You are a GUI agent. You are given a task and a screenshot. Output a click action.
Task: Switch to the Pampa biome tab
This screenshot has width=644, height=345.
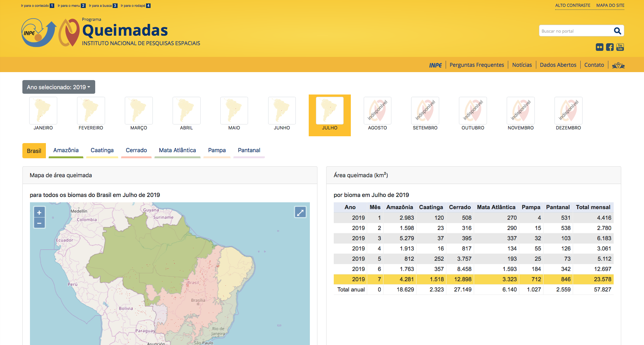pyautogui.click(x=217, y=150)
